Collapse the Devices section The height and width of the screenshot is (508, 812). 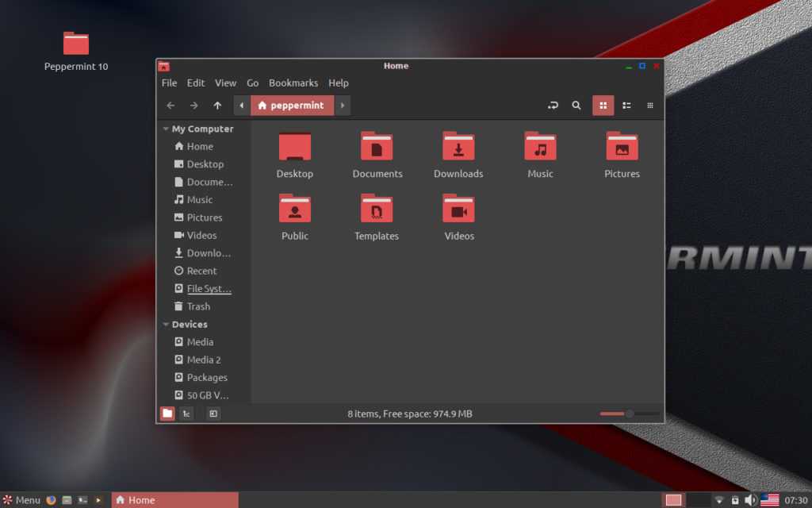pos(166,325)
